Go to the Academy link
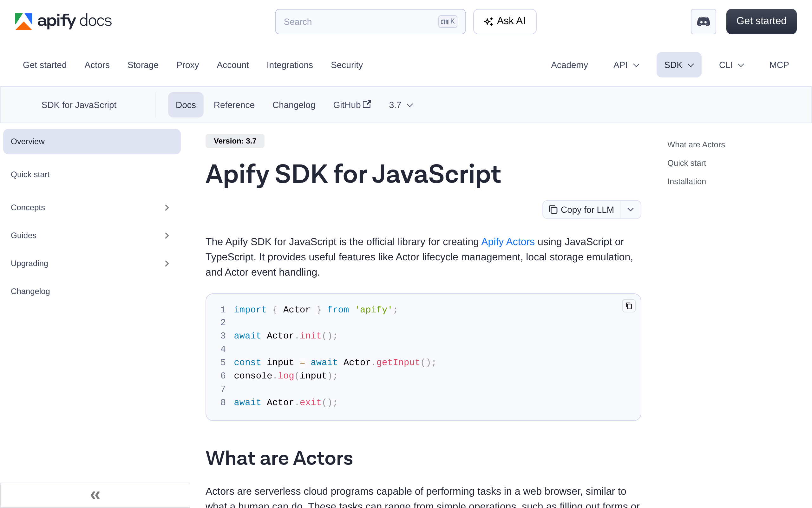 (x=569, y=65)
